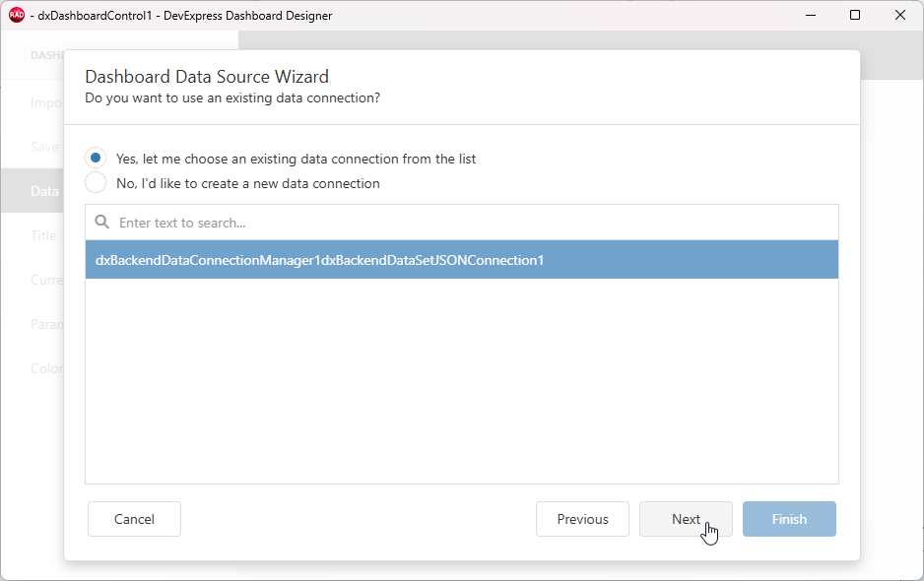Screen dimensions: 924x581
Task: Click the Colors item in the sidebar
Action: point(44,368)
